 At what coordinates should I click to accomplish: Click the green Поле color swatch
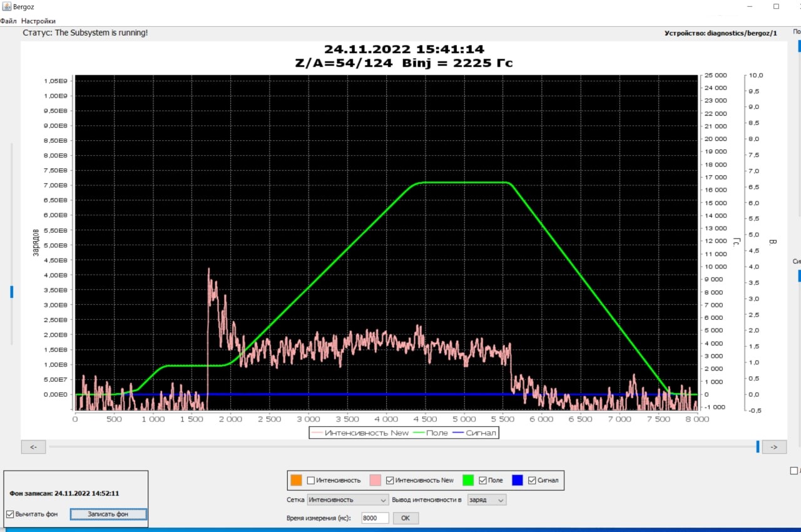(x=468, y=480)
